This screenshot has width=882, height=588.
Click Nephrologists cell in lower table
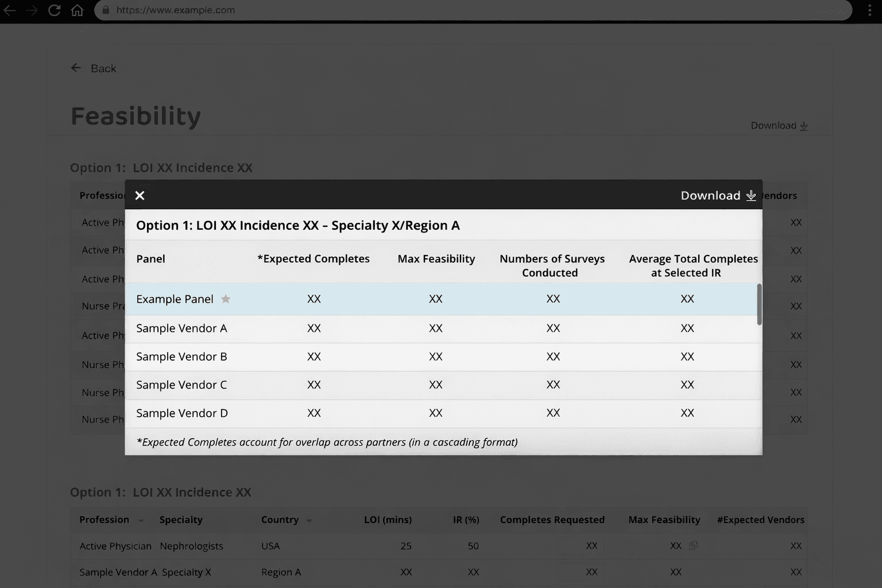191,546
